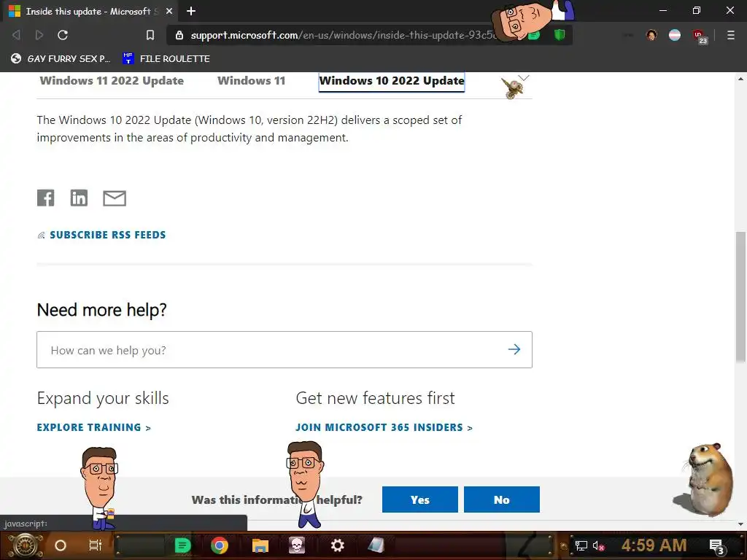Viewport: 747px width, 560px height.
Task: Click the muted volume tray icon
Action: 598,545
